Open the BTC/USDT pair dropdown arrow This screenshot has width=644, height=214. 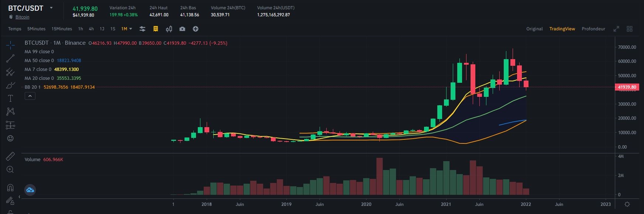(x=51, y=8)
